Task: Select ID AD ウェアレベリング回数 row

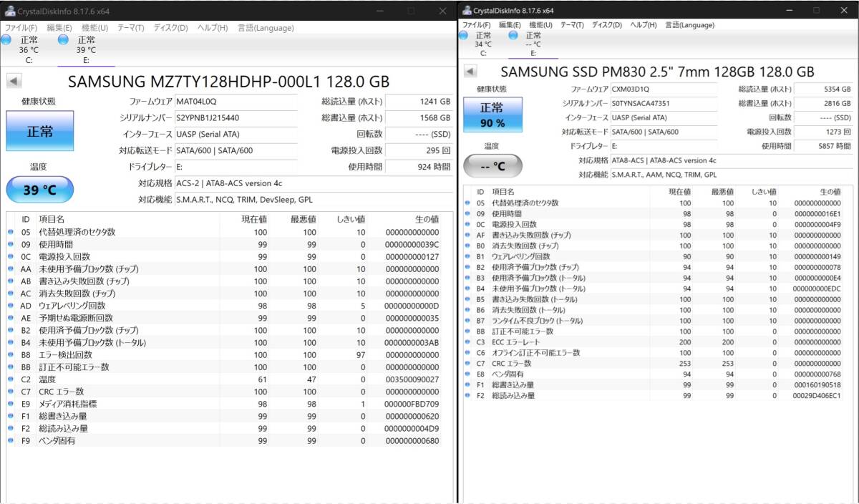Action: tap(225, 306)
